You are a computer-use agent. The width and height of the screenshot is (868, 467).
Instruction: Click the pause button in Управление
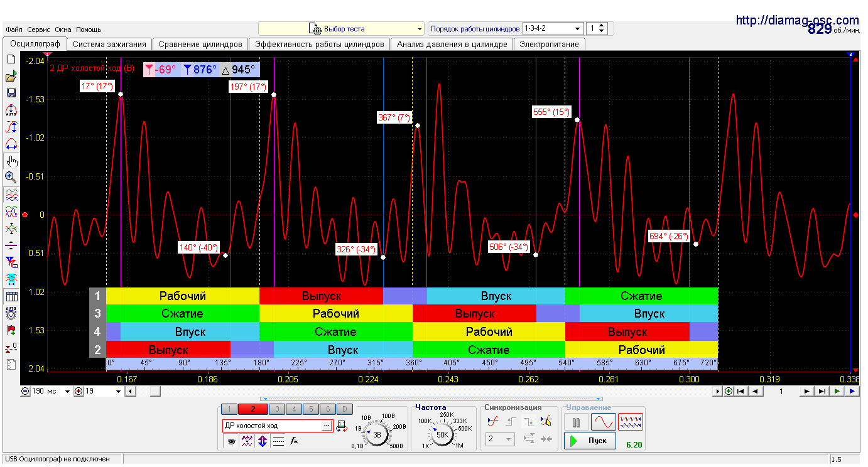tap(576, 422)
